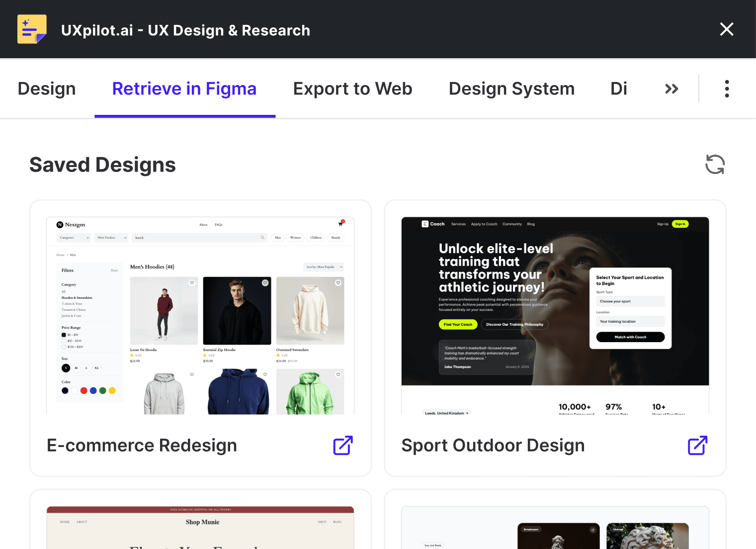
Task: Click the search icon in the Nextgen thumbnail
Action: point(263,238)
